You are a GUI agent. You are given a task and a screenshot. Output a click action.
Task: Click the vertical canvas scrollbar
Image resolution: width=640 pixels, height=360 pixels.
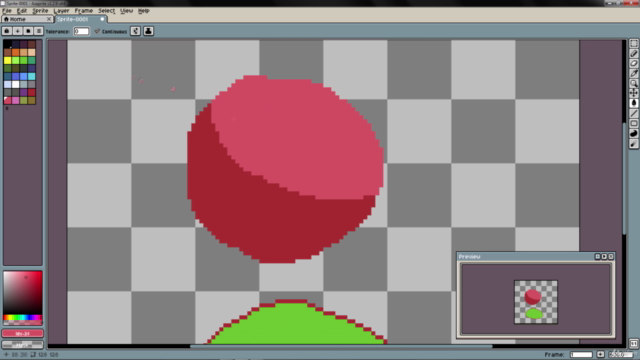point(624,178)
